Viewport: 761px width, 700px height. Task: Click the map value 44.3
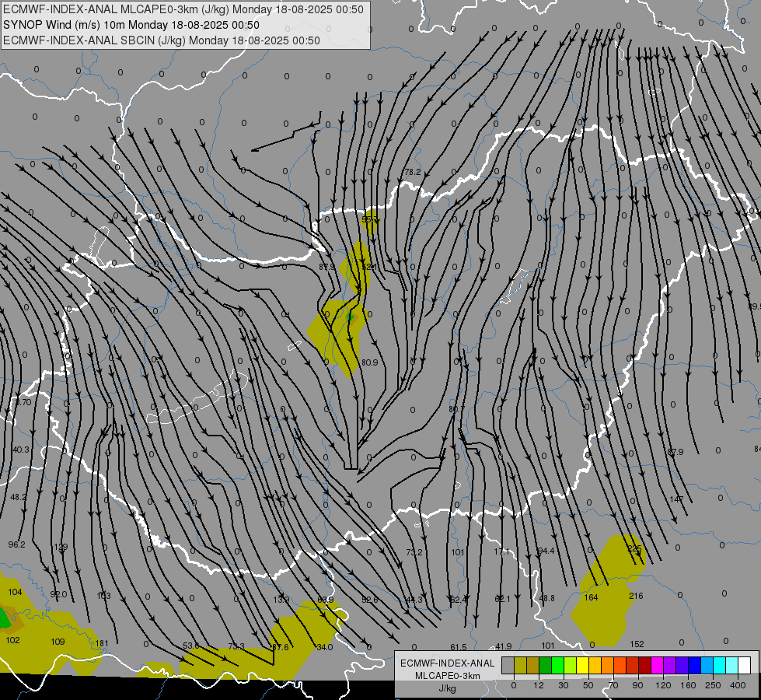414,600
